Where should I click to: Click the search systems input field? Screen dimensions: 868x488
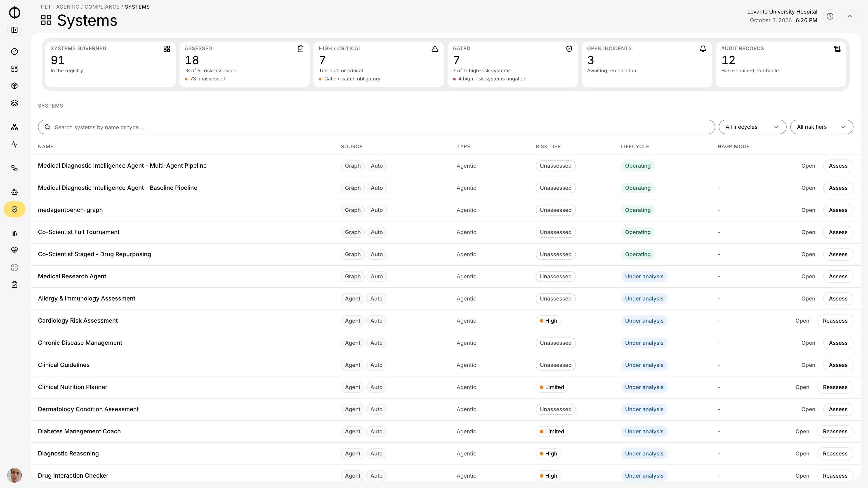[x=376, y=127]
